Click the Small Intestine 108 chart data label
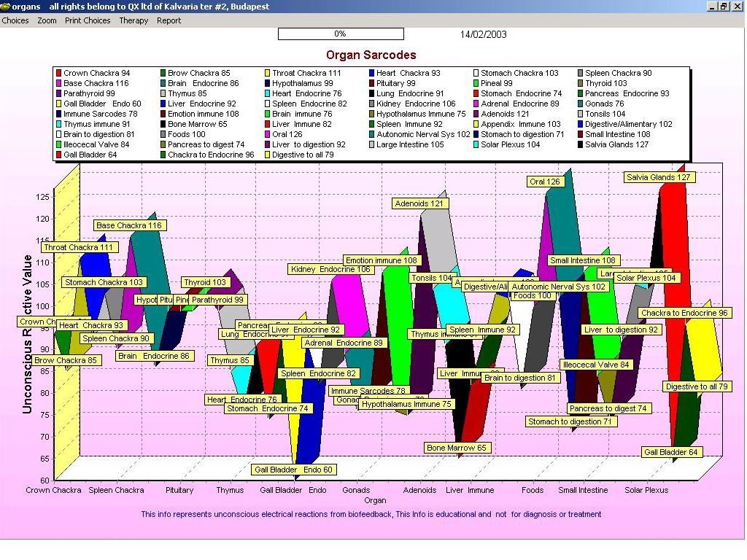Image resolution: width=747 pixels, height=560 pixels. coord(583,260)
